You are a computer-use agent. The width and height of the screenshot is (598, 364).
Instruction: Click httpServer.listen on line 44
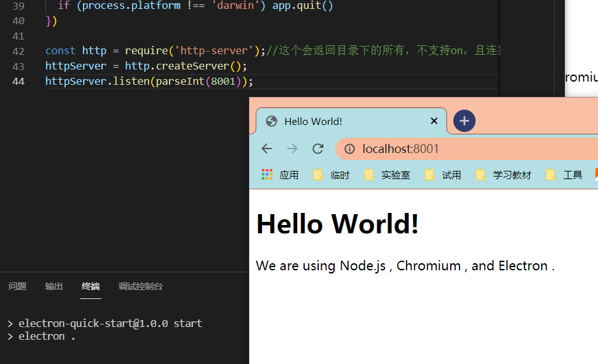(98, 81)
